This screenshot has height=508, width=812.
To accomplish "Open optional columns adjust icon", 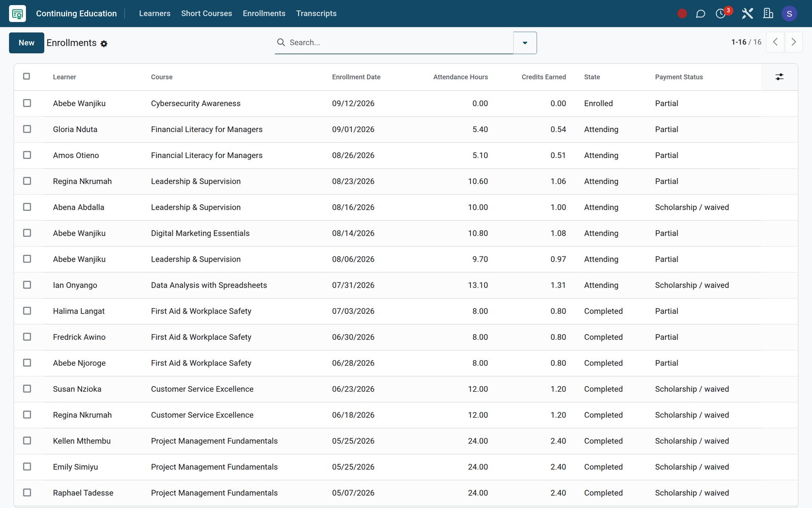I will 780,77.
